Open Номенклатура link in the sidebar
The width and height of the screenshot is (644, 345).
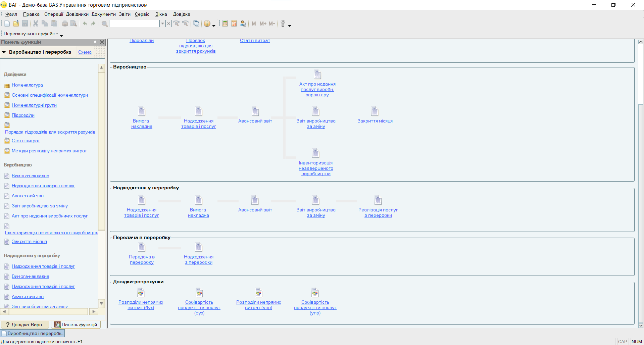[x=27, y=85]
